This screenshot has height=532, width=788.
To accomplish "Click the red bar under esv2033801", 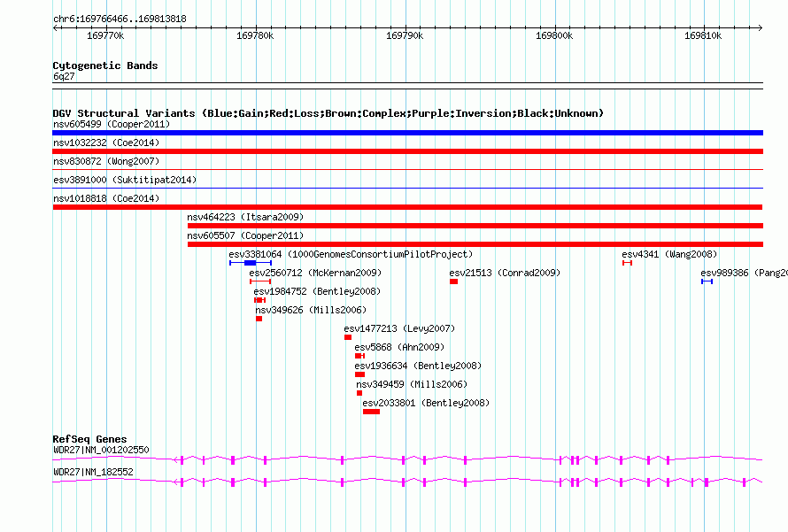I will (371, 412).
